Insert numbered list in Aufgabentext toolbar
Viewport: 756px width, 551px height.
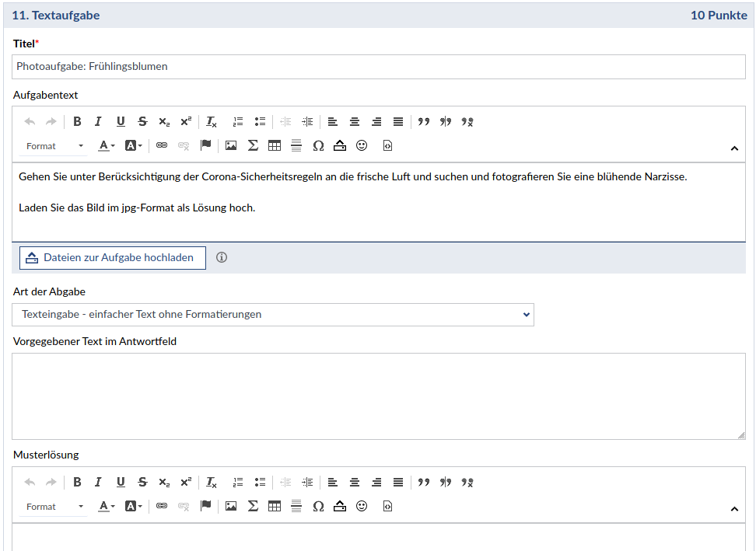coord(238,121)
